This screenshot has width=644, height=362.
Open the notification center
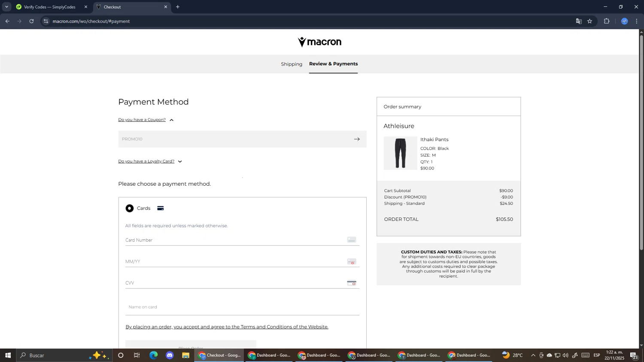click(x=634, y=355)
